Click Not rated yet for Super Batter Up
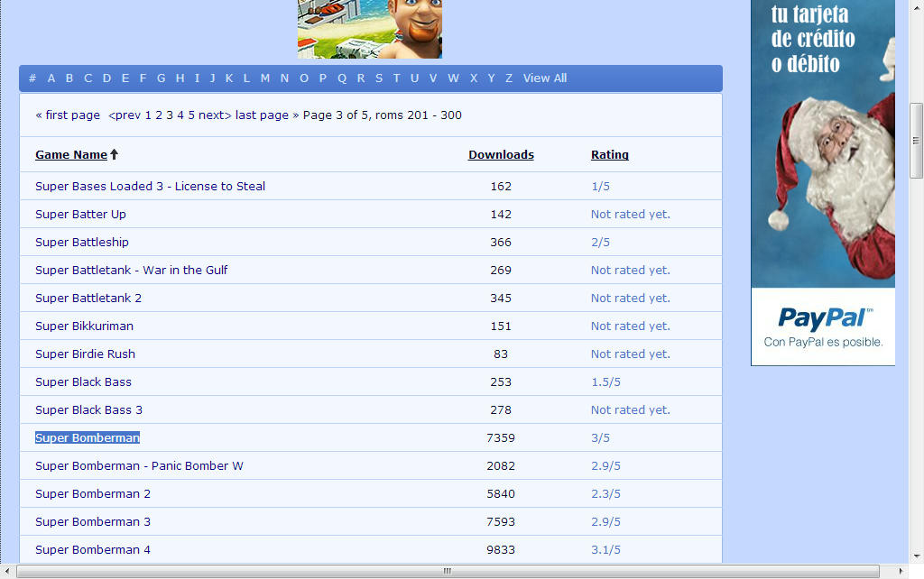The height and width of the screenshot is (579, 924). click(630, 215)
